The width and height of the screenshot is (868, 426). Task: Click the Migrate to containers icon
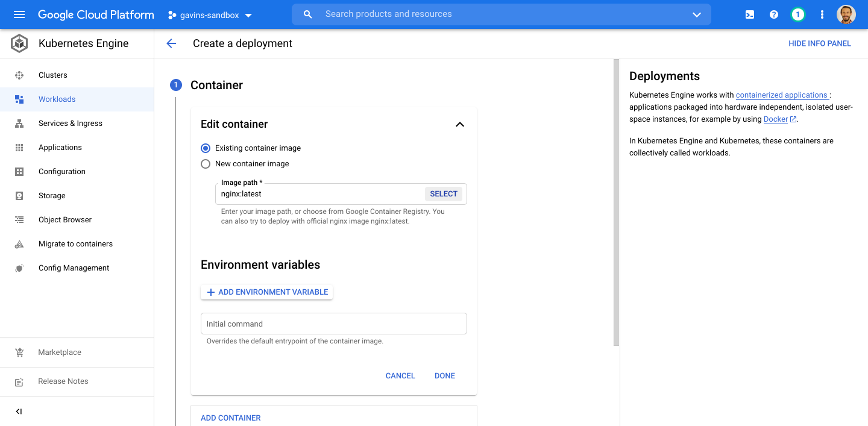coord(19,243)
